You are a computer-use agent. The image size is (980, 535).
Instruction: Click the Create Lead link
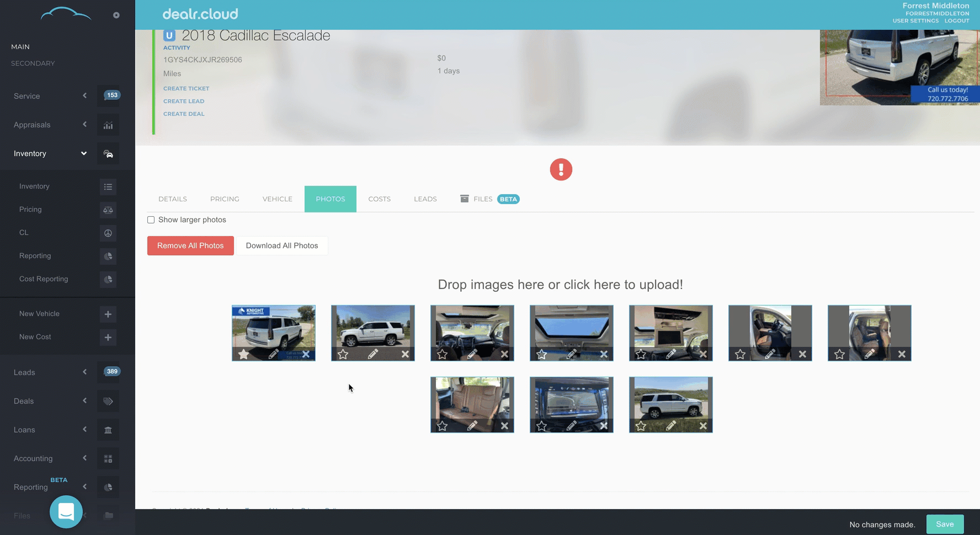pos(184,101)
